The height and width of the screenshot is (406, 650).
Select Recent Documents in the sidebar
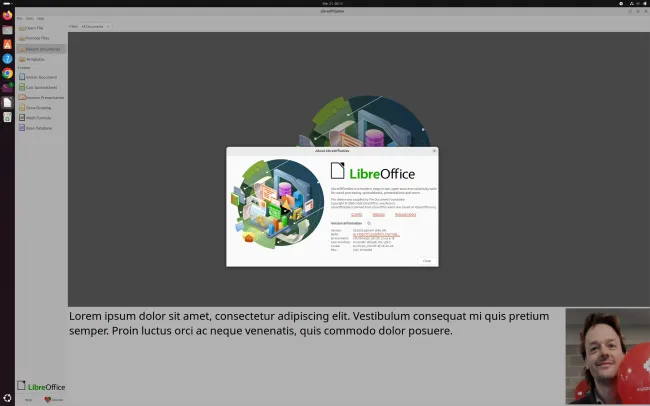point(41,49)
